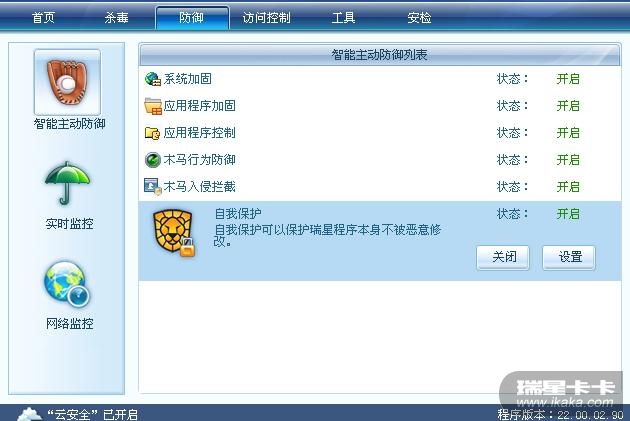The height and width of the screenshot is (421, 630).
Task: Click the 设置 button for 自我保护
Action: point(569,257)
